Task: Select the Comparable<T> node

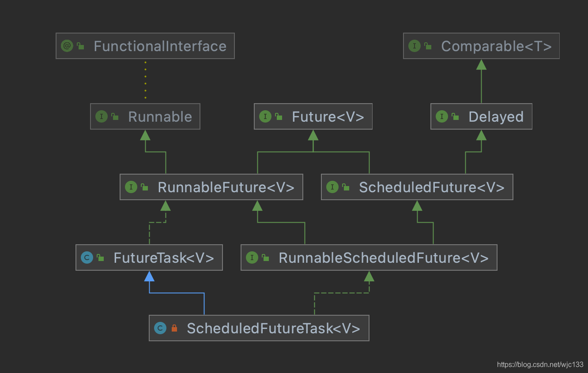Action: (481, 46)
